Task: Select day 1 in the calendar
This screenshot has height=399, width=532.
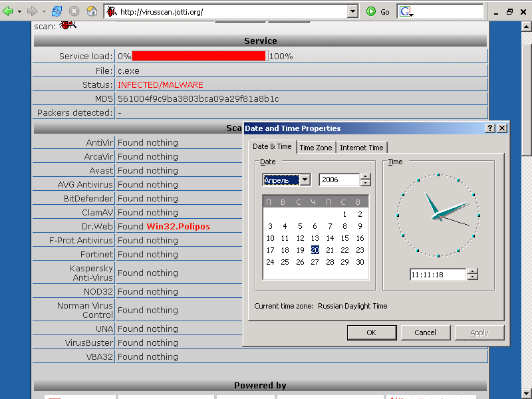Action: coord(344,214)
